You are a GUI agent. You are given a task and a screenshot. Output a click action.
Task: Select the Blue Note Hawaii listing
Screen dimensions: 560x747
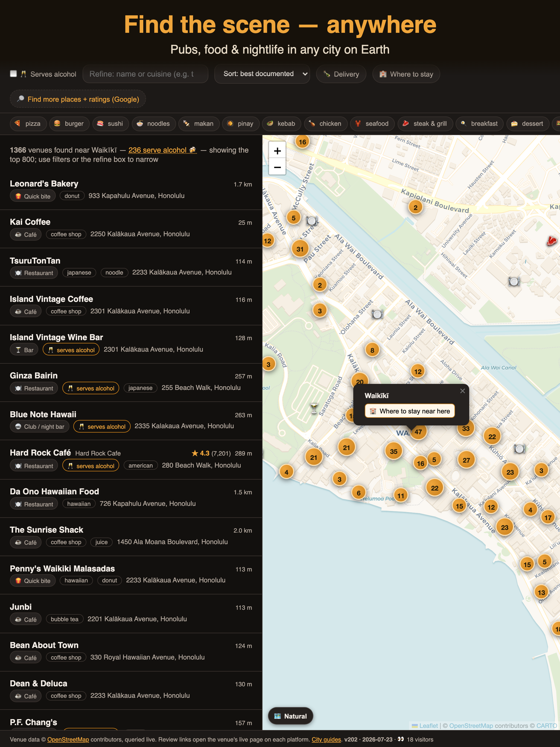(x=131, y=421)
